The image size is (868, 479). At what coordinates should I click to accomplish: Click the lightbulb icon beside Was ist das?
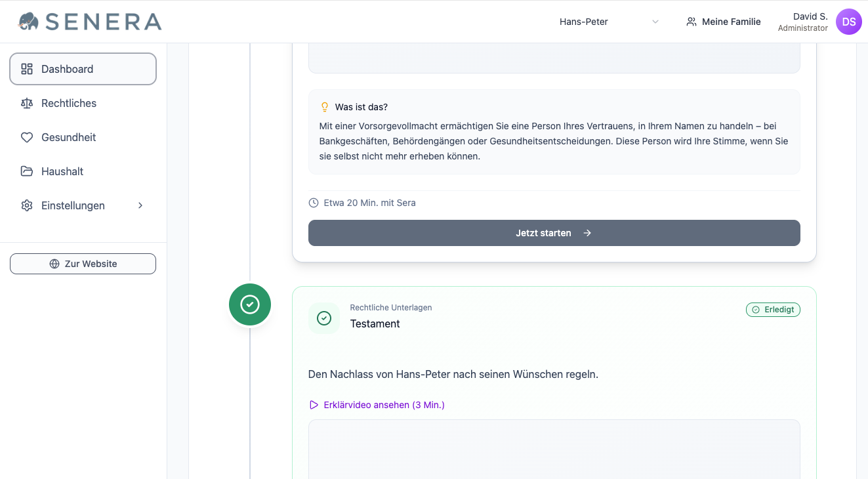click(324, 107)
